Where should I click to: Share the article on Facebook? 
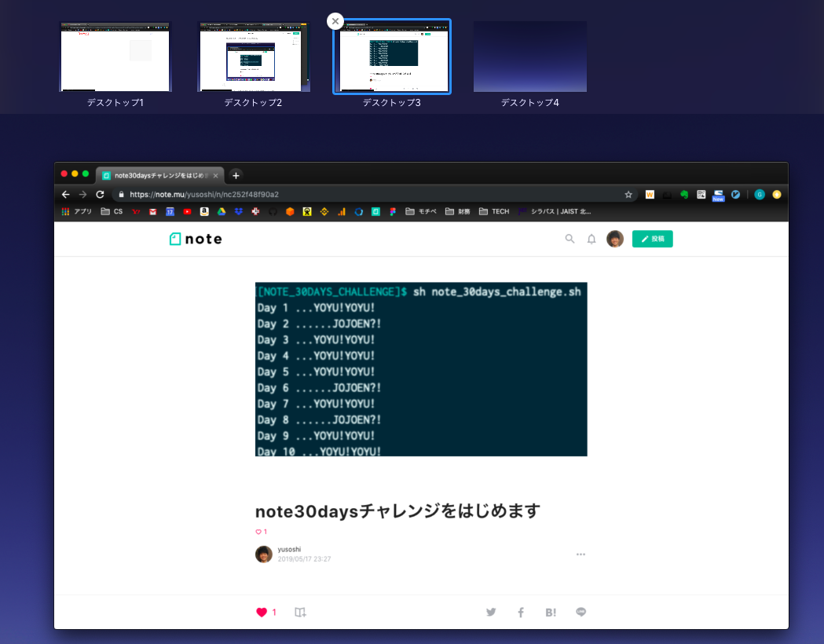coord(520,612)
